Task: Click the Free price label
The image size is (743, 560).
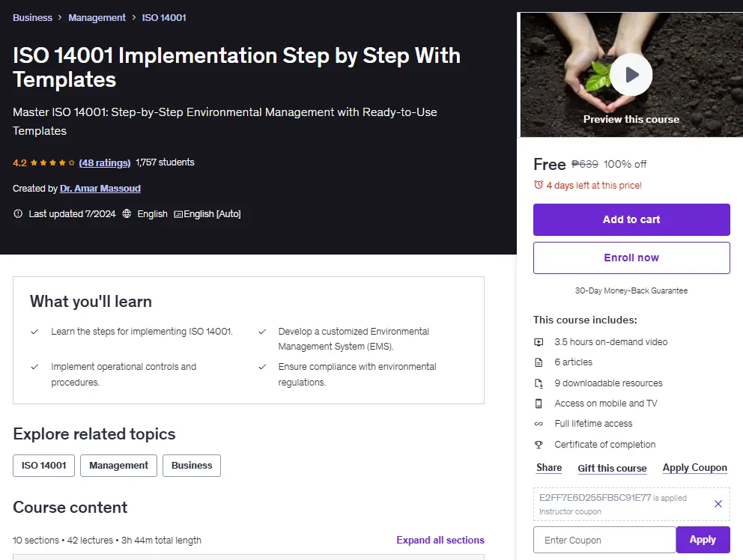Action: click(549, 165)
